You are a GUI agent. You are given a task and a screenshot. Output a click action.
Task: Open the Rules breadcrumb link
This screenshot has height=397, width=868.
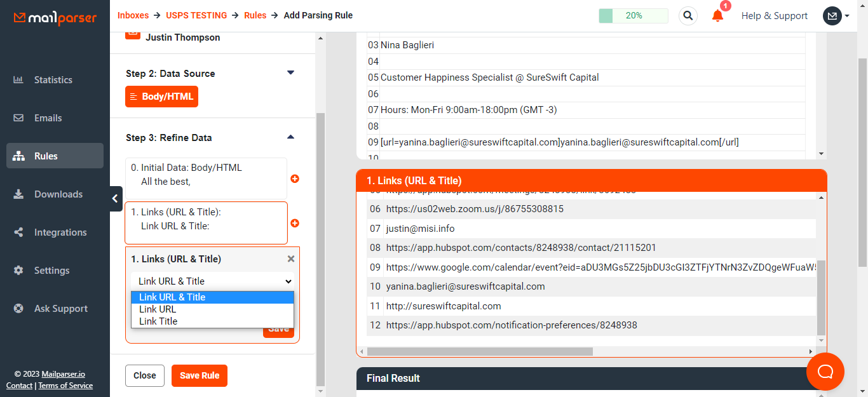[x=255, y=15]
